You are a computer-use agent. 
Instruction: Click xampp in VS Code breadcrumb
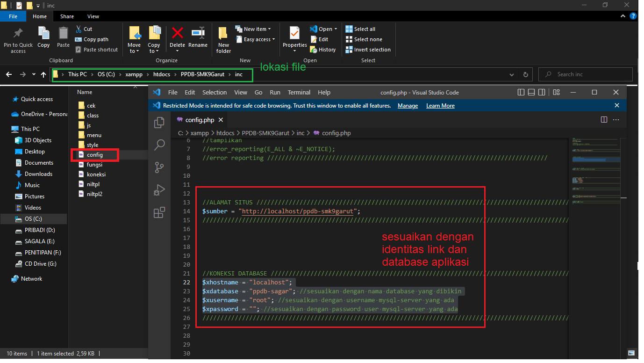click(x=200, y=133)
